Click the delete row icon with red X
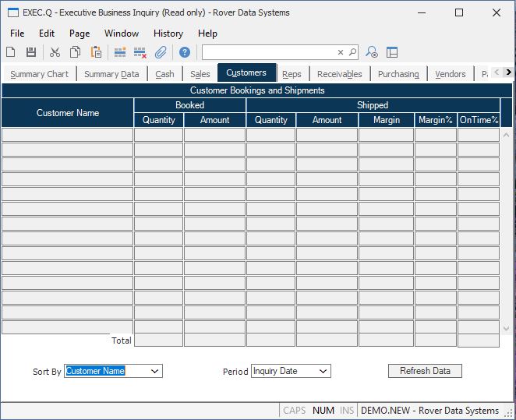The image size is (516, 420). pyautogui.click(x=140, y=52)
